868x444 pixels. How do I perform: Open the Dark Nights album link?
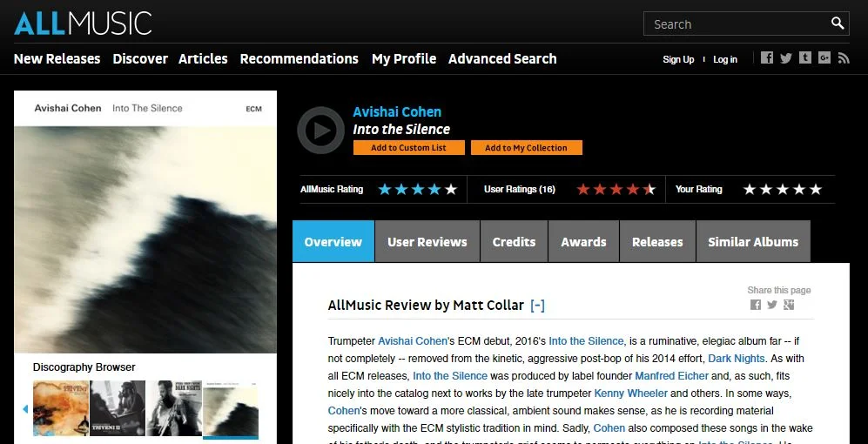tap(737, 358)
